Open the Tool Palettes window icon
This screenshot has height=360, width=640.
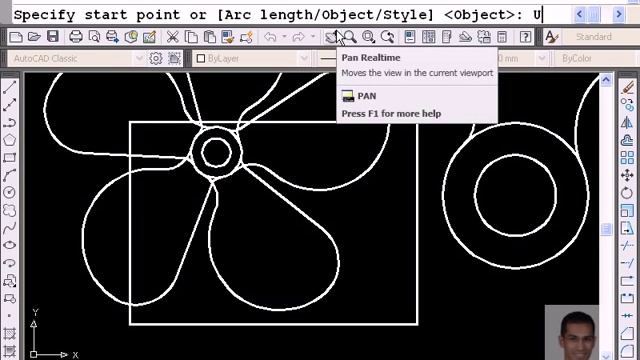point(447,37)
